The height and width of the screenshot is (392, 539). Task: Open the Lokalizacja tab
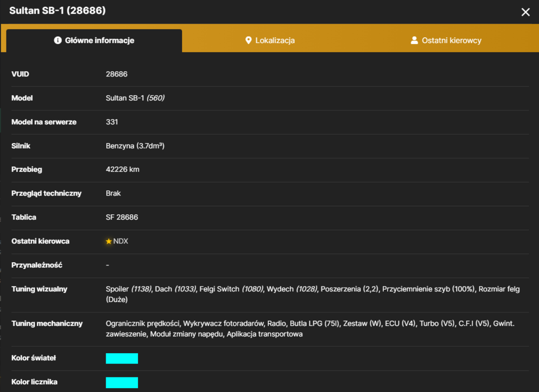pos(270,40)
